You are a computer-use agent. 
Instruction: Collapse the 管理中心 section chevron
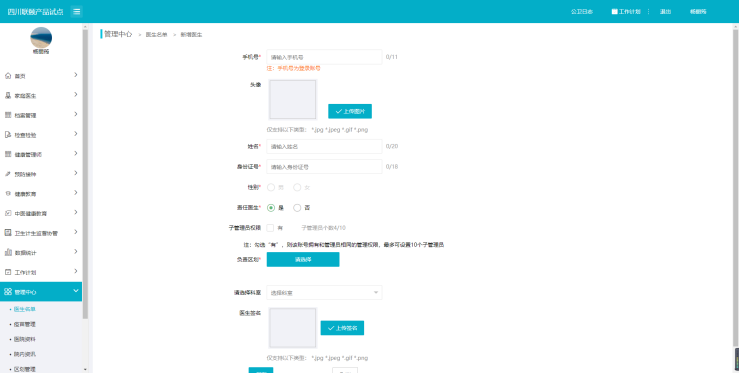point(76,291)
